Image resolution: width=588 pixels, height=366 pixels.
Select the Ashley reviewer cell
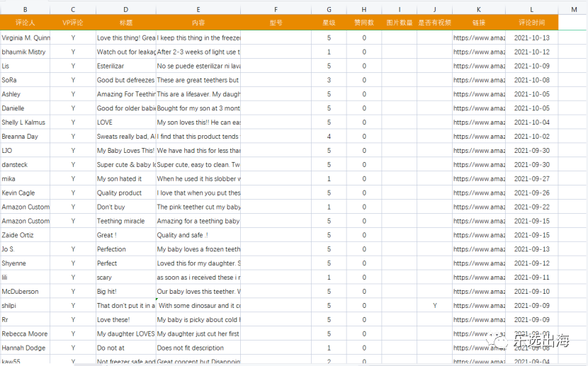pos(25,94)
